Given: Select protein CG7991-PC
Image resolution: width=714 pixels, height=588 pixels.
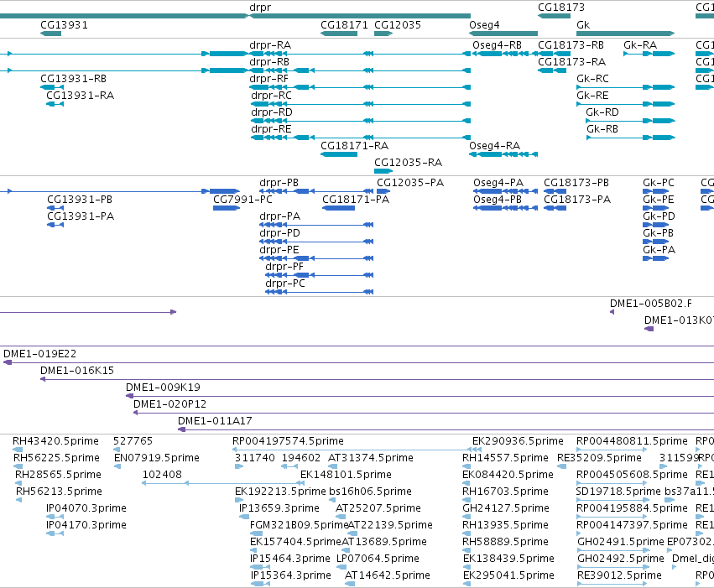Looking at the screenshot, I should click(x=242, y=200).
